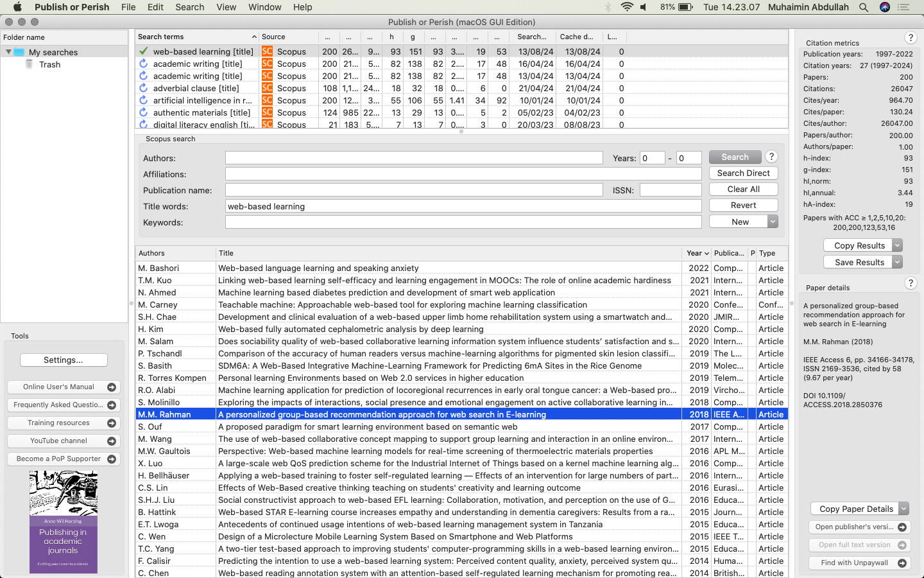Select M. Bashori web-based language learning row

[x=461, y=268]
